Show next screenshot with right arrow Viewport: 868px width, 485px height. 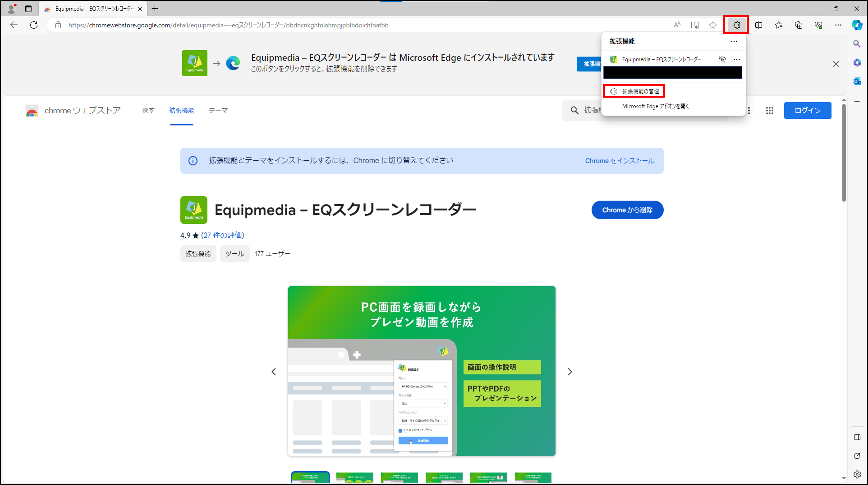pos(570,371)
